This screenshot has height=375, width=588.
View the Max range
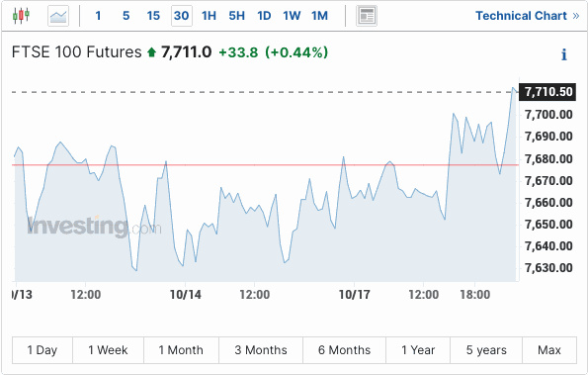[x=549, y=350]
